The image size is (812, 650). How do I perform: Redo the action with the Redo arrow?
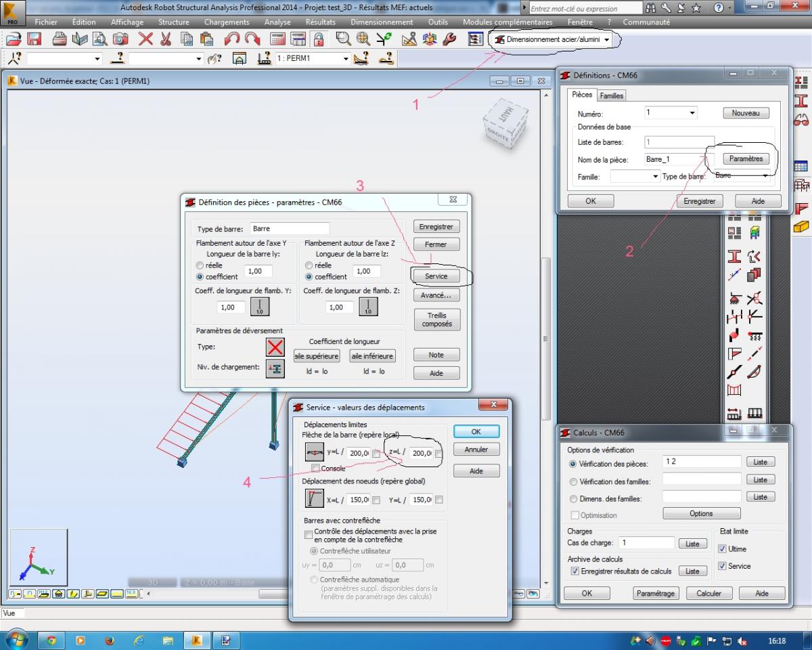pyautogui.click(x=252, y=39)
